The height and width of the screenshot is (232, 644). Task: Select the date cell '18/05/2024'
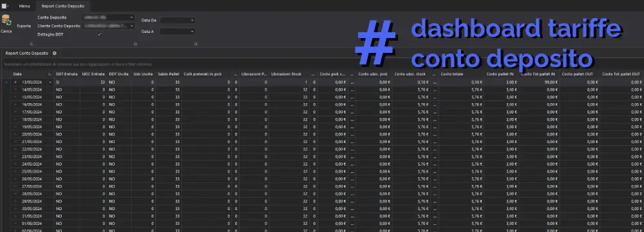[33, 120]
